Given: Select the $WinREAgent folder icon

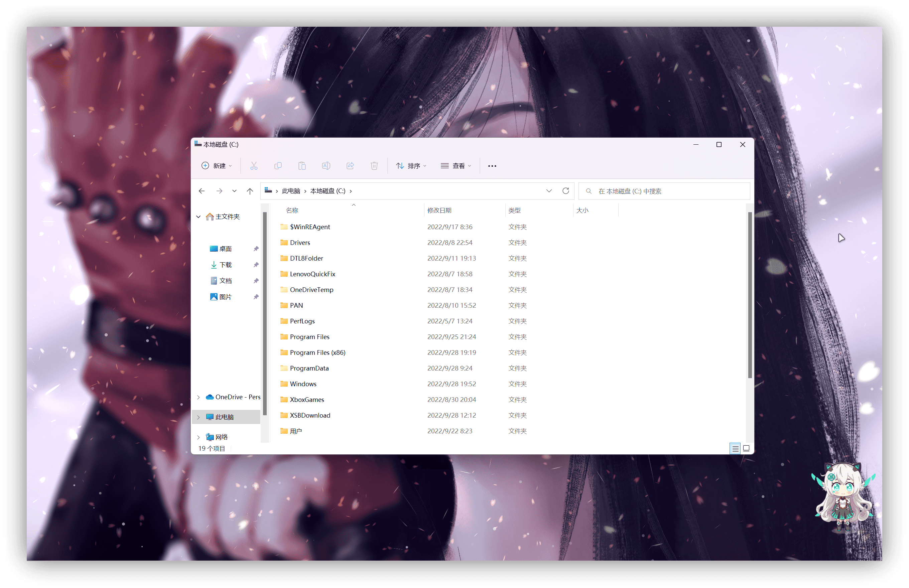Looking at the screenshot, I should click(284, 227).
